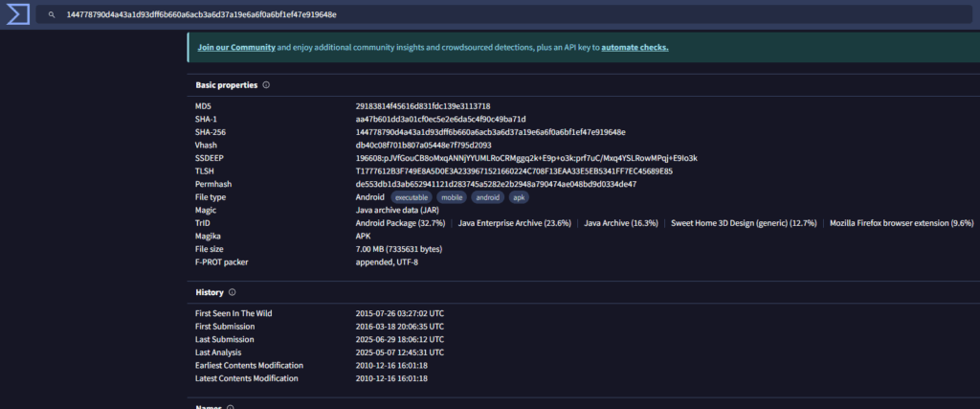Open the Join our Community link

point(235,47)
